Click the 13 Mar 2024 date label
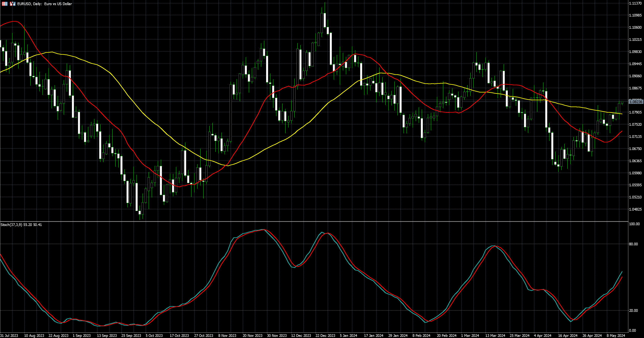This screenshot has height=338, width=644. (x=495, y=336)
